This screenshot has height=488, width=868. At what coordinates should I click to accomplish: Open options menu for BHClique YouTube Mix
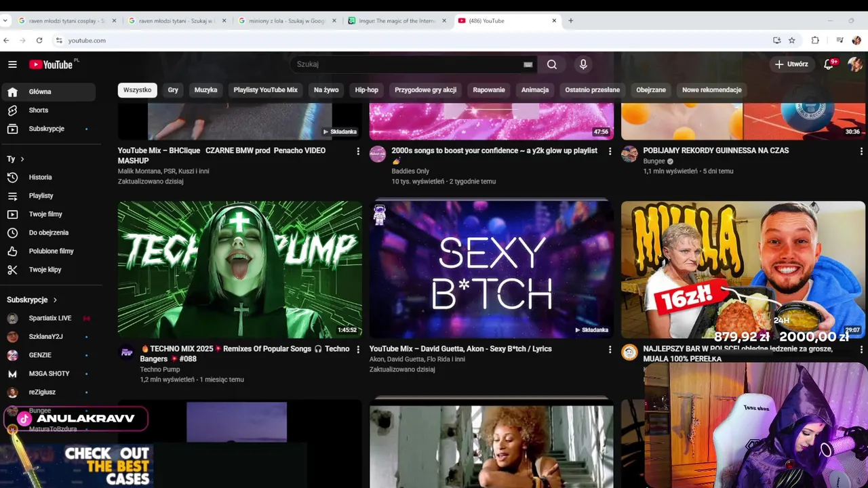point(358,151)
